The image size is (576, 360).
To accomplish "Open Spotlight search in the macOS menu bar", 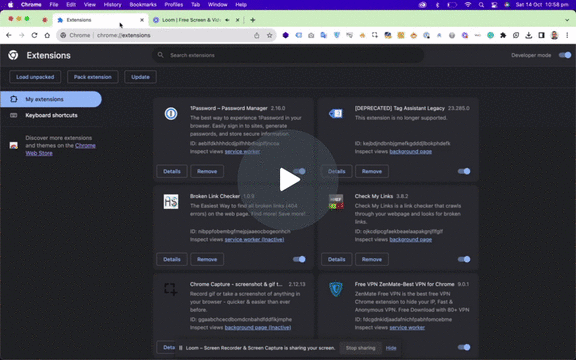I will [481, 5].
